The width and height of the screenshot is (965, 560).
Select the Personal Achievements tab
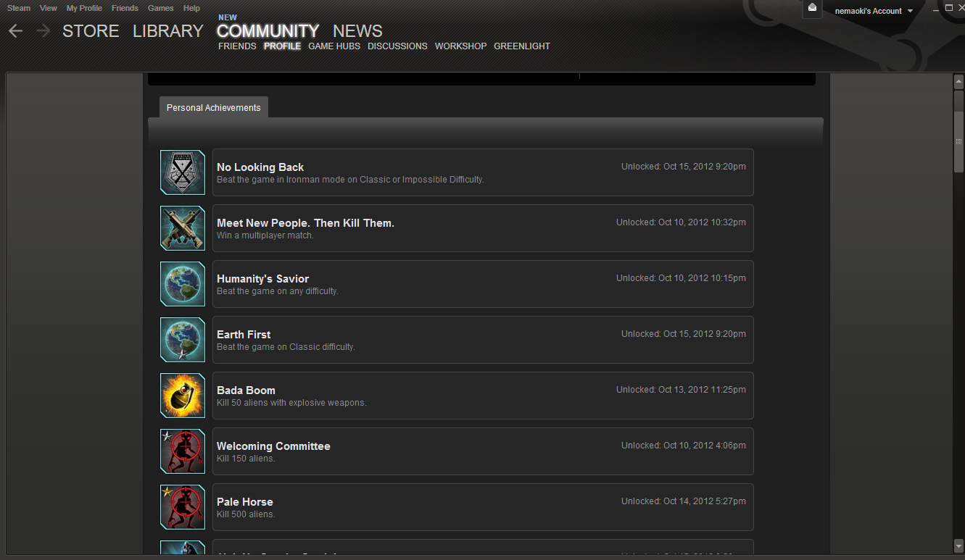tap(214, 107)
